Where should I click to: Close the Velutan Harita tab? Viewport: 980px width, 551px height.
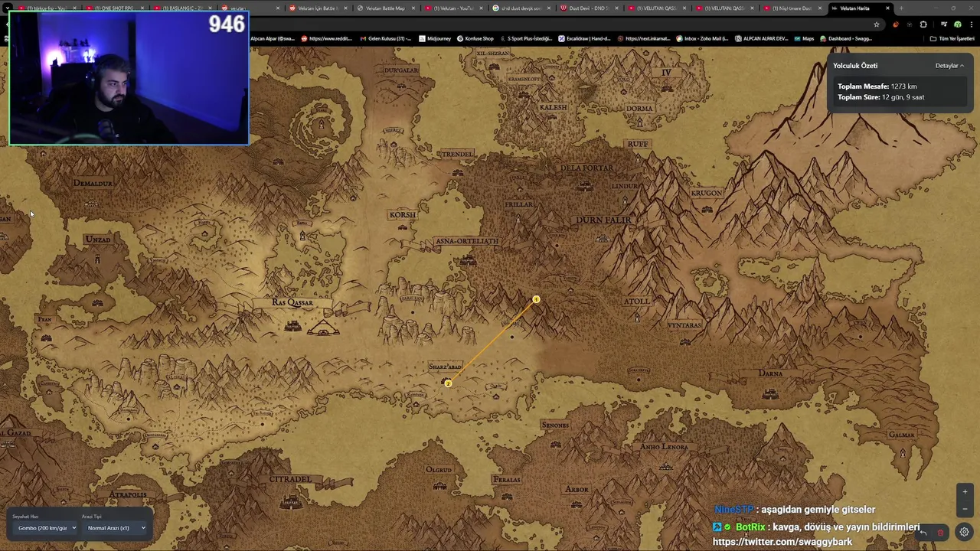(887, 8)
